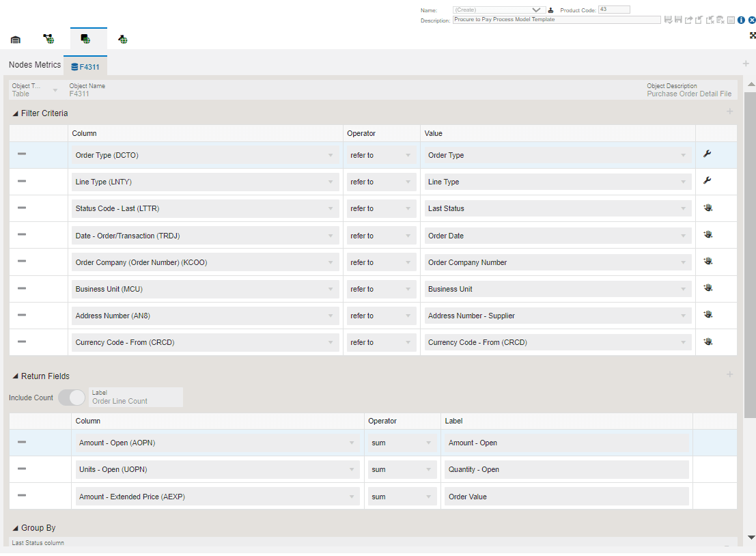Click the Order Value label field

click(x=566, y=497)
